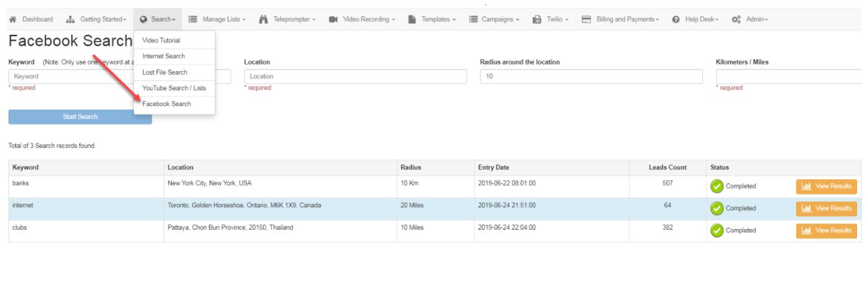Select Facebook Search from Search menu
868x295 pixels.
coord(167,104)
